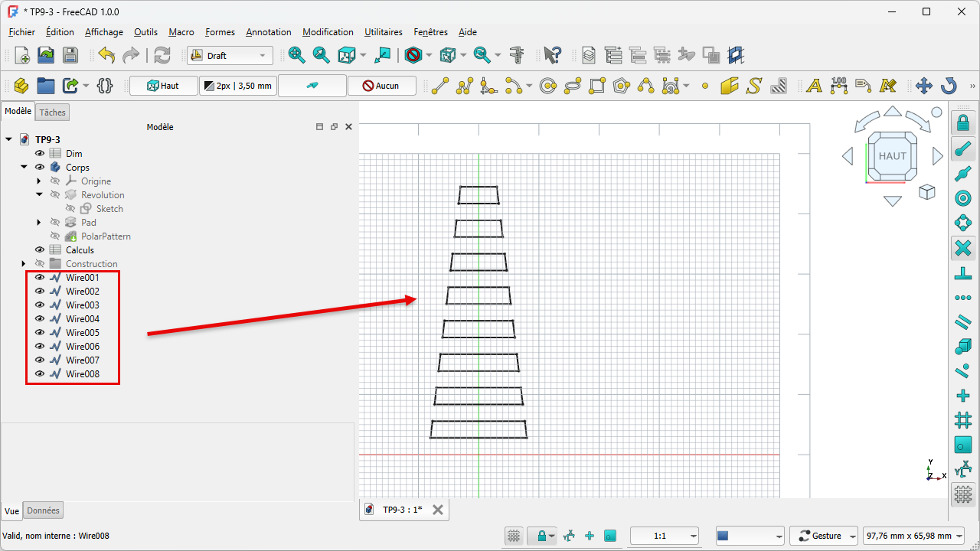This screenshot has width=980, height=551.
Task: Choose the Draft Rectangle tool
Action: click(x=597, y=86)
